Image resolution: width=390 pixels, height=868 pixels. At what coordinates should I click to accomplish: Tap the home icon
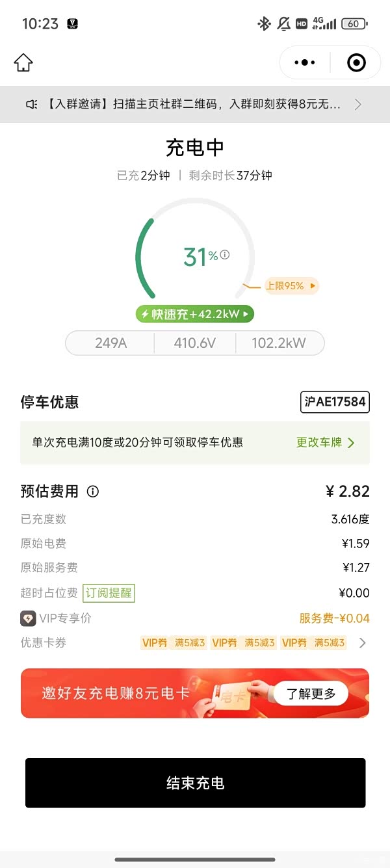[23, 63]
